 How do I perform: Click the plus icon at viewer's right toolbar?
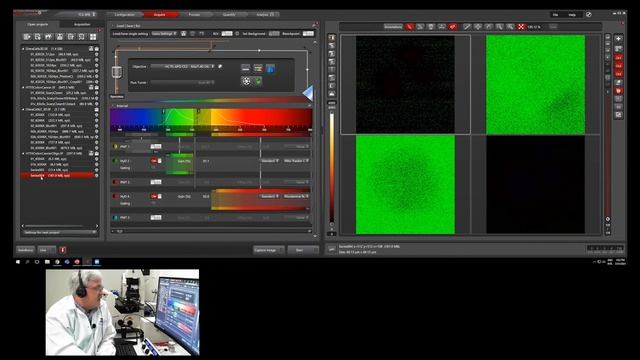click(619, 38)
